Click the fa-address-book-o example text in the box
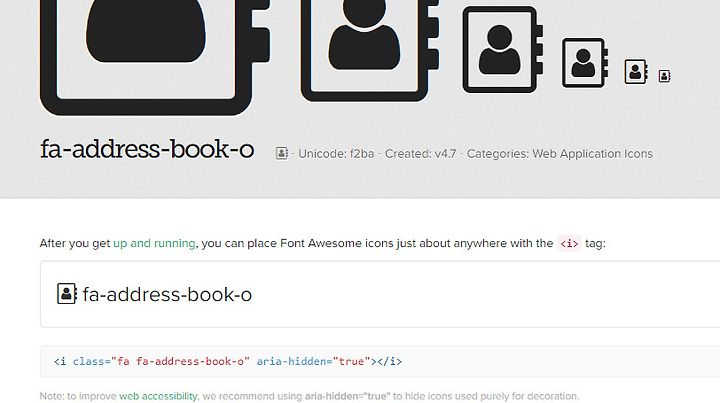720x403 pixels. 167,295
